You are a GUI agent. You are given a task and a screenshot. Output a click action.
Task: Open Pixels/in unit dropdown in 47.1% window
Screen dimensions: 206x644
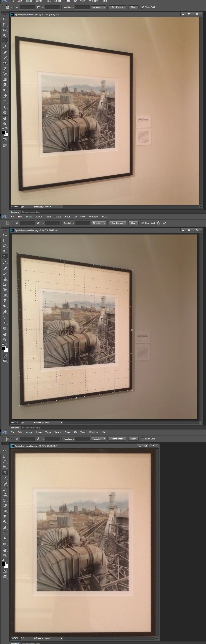[x=99, y=7]
